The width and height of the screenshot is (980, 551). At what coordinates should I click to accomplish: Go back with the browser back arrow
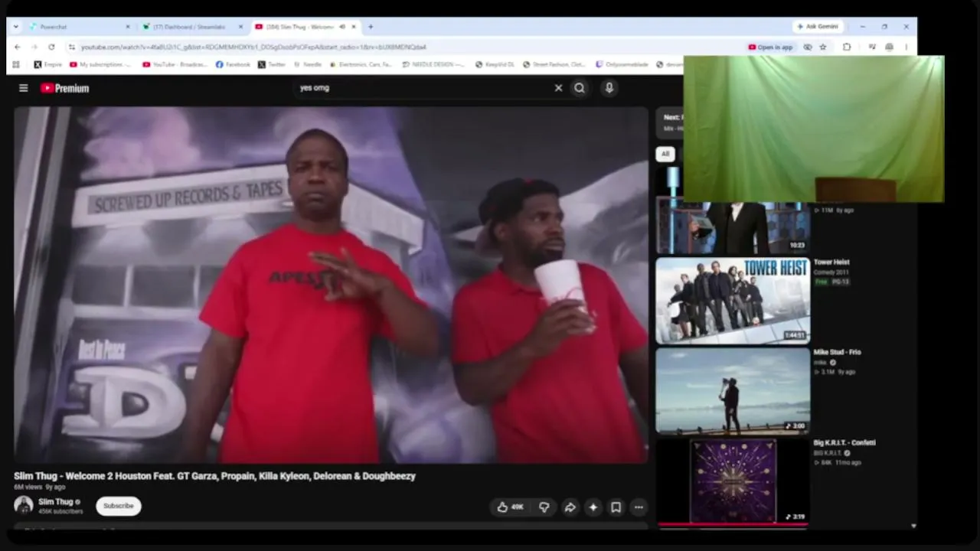pos(18,47)
